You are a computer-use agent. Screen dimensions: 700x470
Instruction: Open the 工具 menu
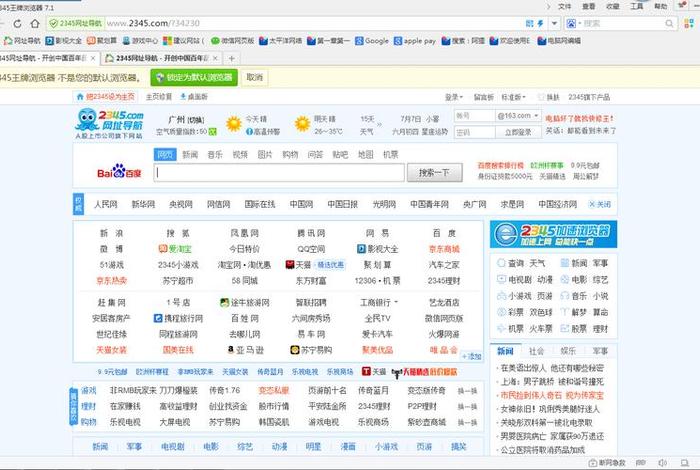pyautogui.click(x=637, y=6)
